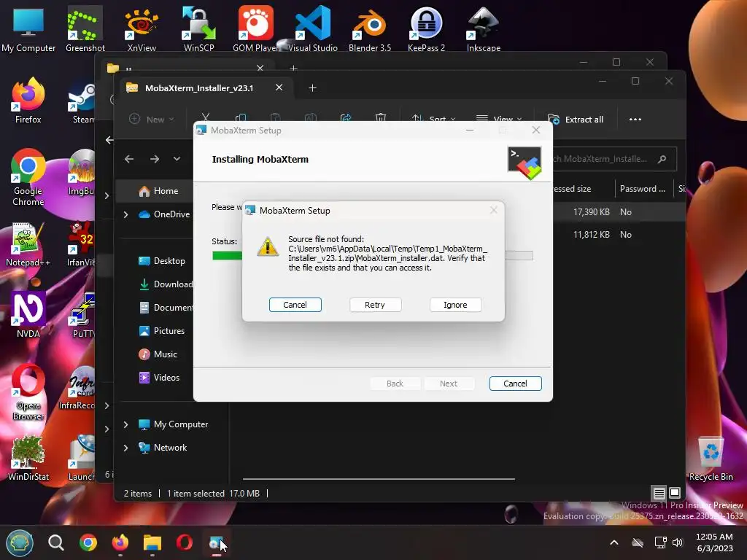The height and width of the screenshot is (560, 747).
Task: Open the My Computer desktop icon
Action: coord(28,29)
